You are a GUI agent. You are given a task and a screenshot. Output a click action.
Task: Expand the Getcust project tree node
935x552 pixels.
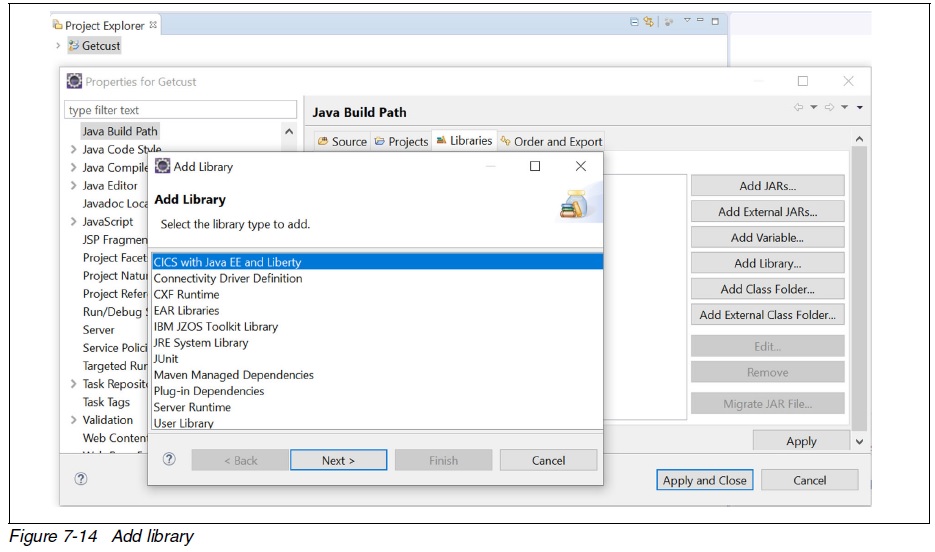(x=59, y=46)
